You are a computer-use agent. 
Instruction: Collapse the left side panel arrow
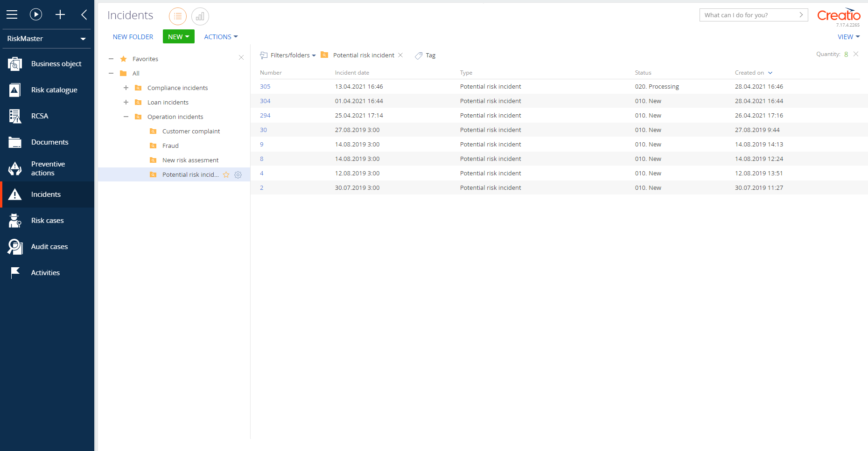click(x=84, y=14)
